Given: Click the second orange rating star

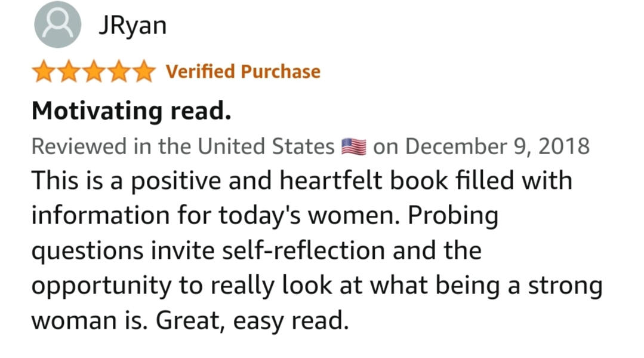Looking at the screenshot, I should [68, 72].
